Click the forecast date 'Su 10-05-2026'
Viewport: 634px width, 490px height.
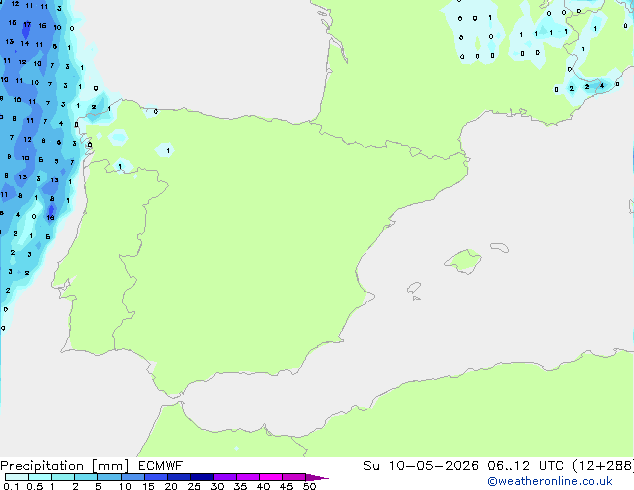tap(421, 466)
